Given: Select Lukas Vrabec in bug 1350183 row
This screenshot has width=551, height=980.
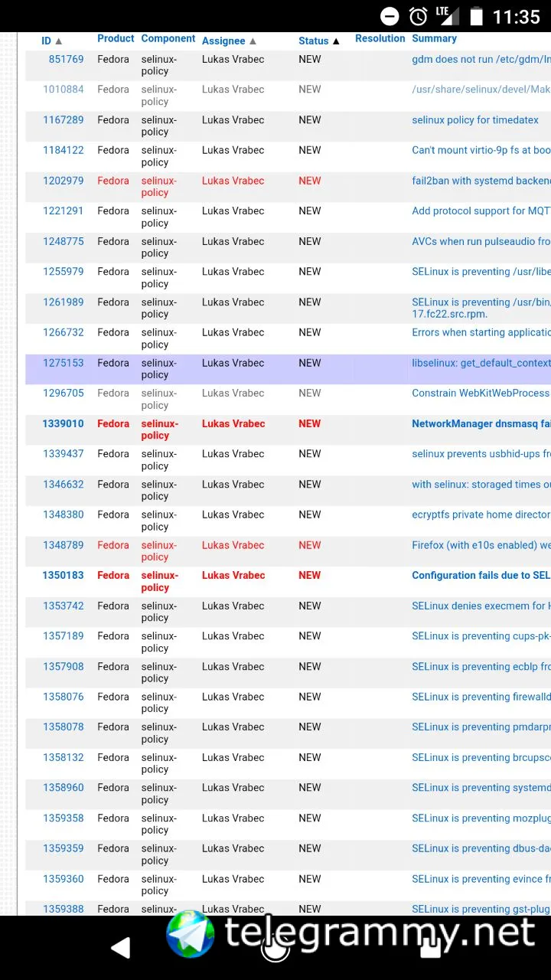Looking at the screenshot, I should 233,575.
